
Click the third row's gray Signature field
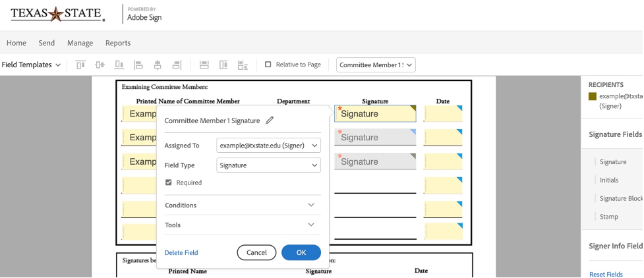point(376,161)
